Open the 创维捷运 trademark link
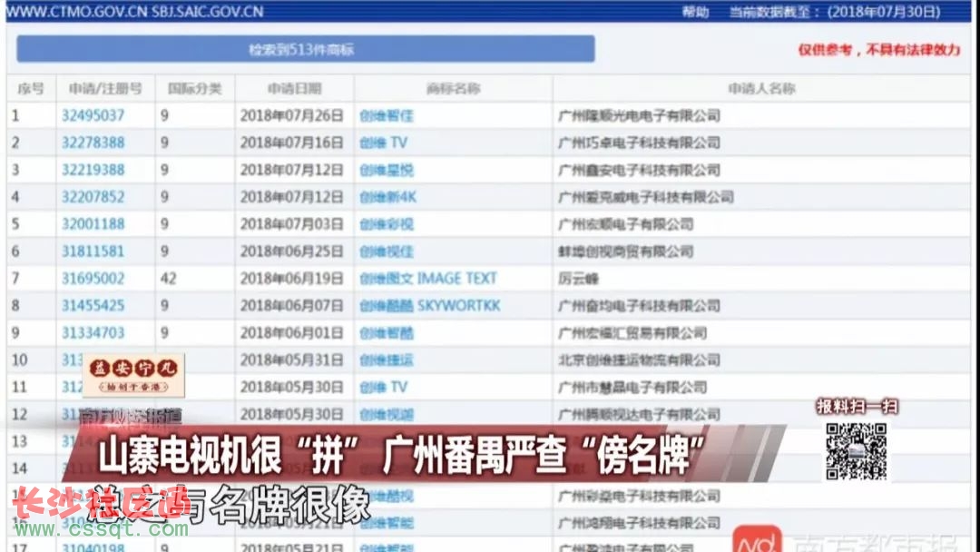Screen dimensions: 980x552 click(x=387, y=360)
